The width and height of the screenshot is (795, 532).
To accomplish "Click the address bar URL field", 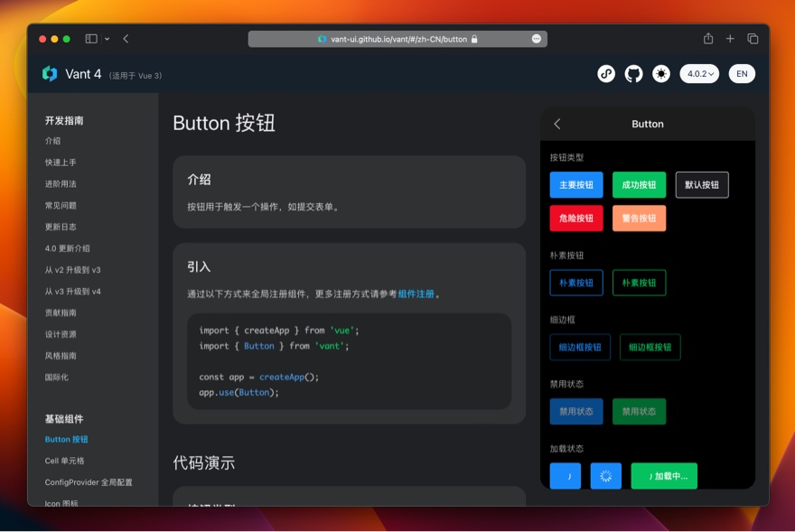I will [x=397, y=39].
